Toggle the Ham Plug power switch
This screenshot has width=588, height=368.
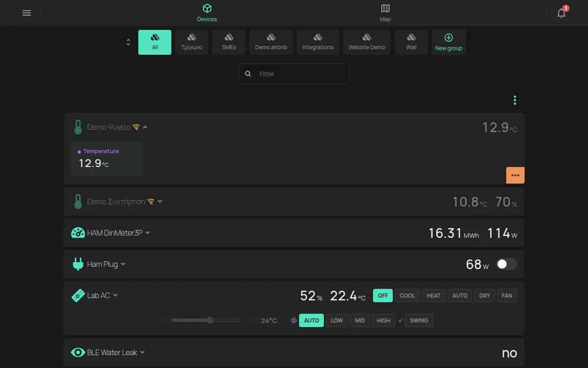(507, 264)
